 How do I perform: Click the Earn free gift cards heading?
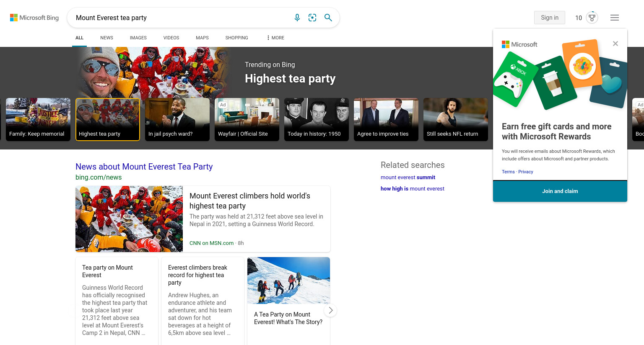click(x=557, y=131)
